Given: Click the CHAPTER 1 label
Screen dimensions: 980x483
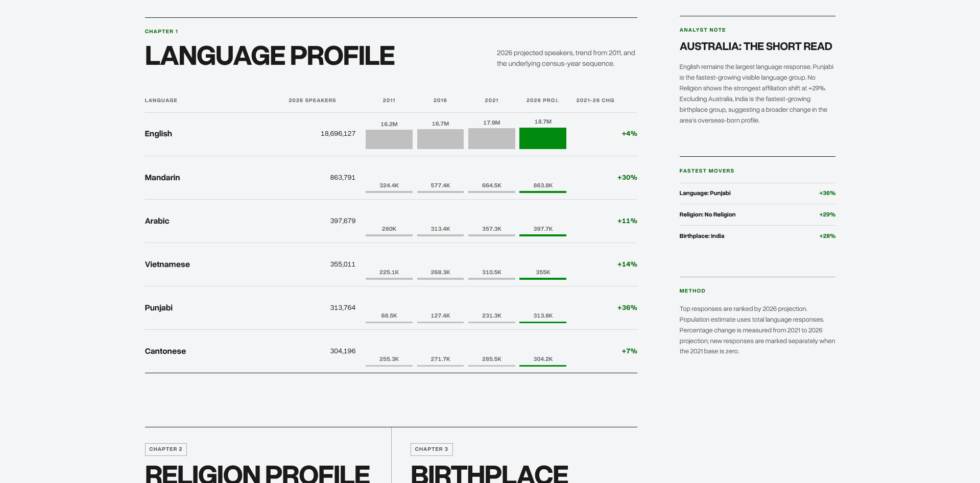Looking at the screenshot, I should 161,32.
